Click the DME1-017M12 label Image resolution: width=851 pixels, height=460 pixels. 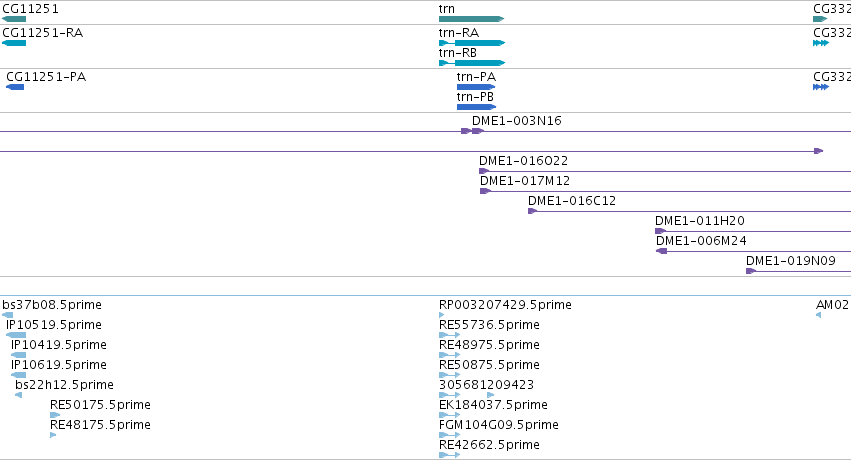(x=525, y=181)
